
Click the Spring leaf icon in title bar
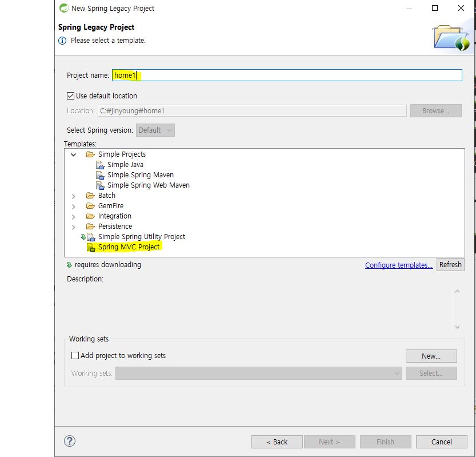pyautogui.click(x=64, y=8)
